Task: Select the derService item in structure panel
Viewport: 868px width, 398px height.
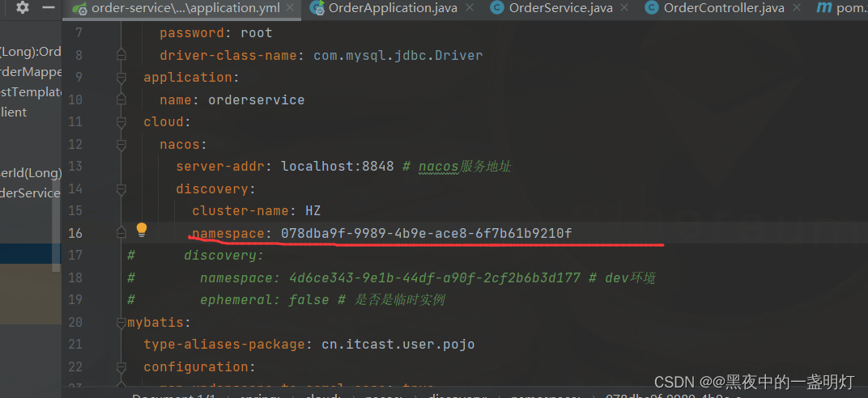Action: pyautogui.click(x=30, y=193)
